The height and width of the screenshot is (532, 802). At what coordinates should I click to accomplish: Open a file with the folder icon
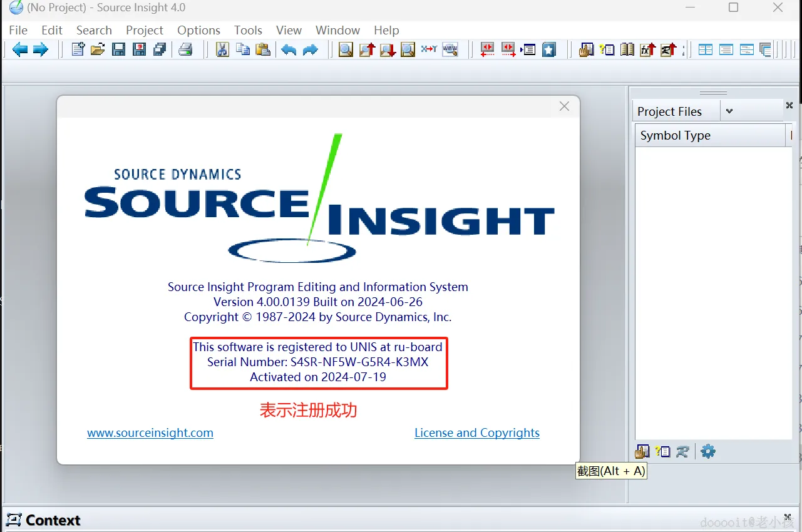click(98, 49)
